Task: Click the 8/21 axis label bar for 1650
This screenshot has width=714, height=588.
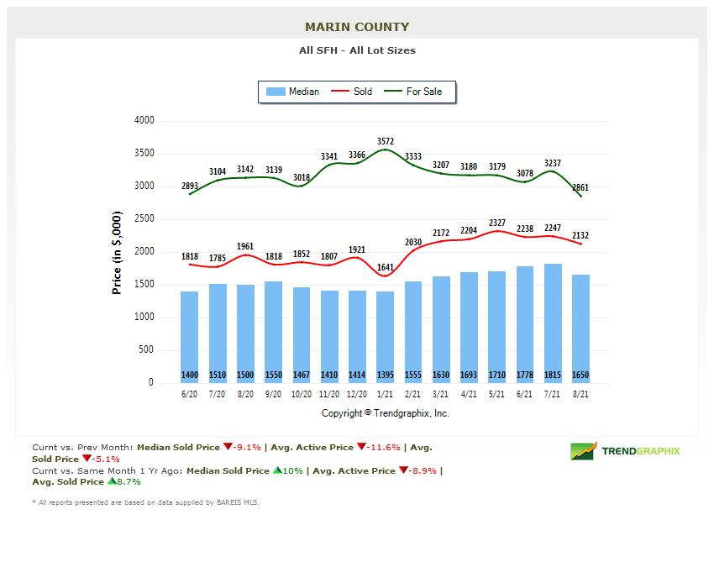Action: pos(580,392)
